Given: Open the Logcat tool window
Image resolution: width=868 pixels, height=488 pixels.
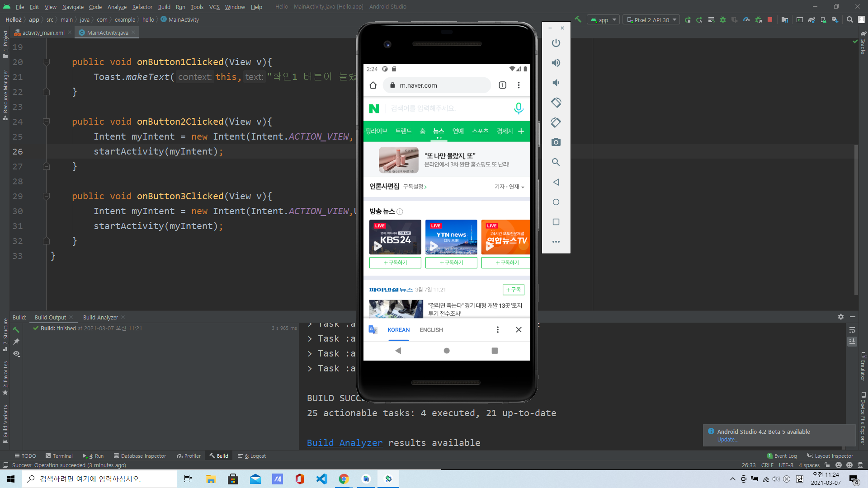Looking at the screenshot, I should pos(252,456).
